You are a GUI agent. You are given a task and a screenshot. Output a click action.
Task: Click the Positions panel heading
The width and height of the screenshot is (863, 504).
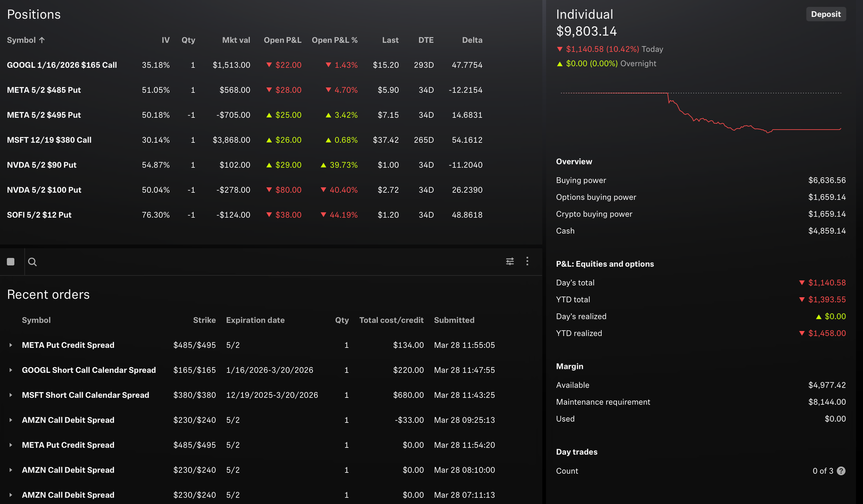(x=34, y=14)
